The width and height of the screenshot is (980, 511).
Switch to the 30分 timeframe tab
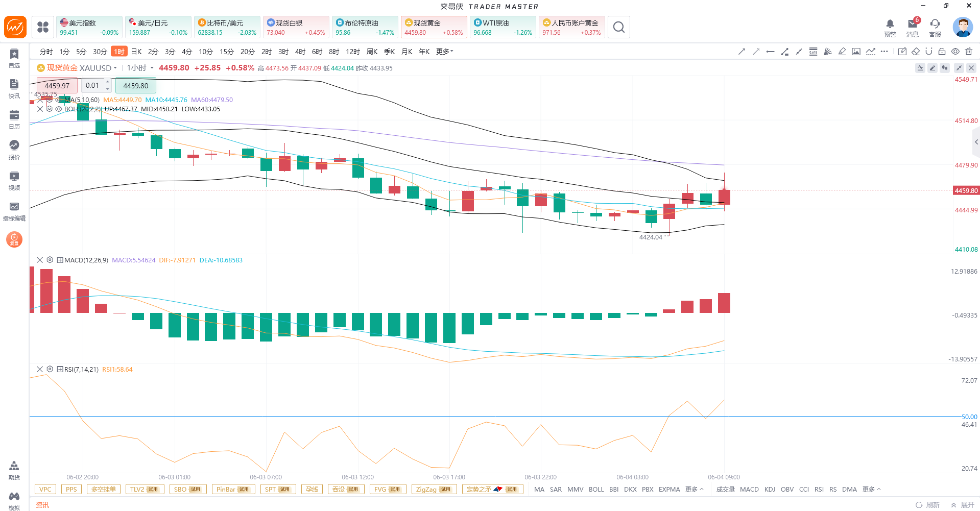tap(100, 52)
